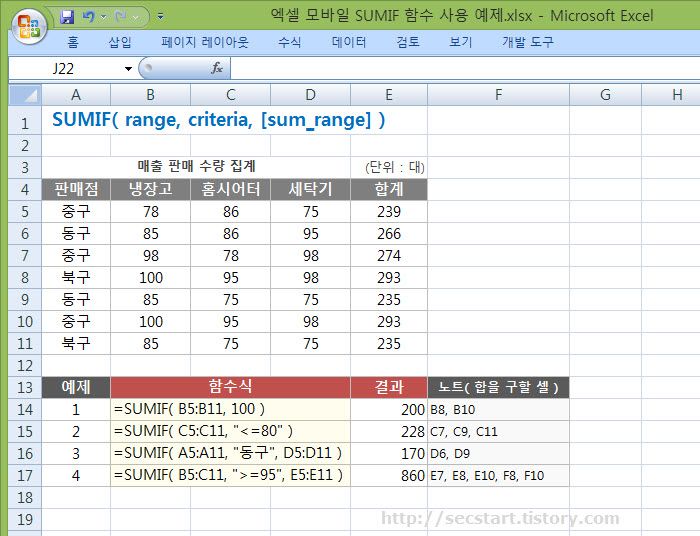Click the Insert Function fx icon
The image size is (700, 536).
217,68
